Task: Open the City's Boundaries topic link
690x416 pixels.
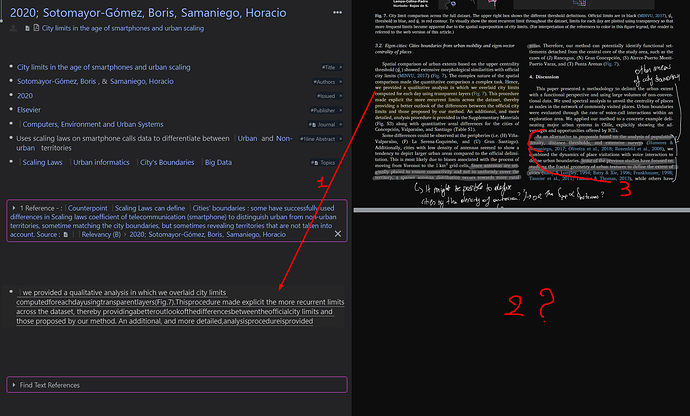Action: 167,162
